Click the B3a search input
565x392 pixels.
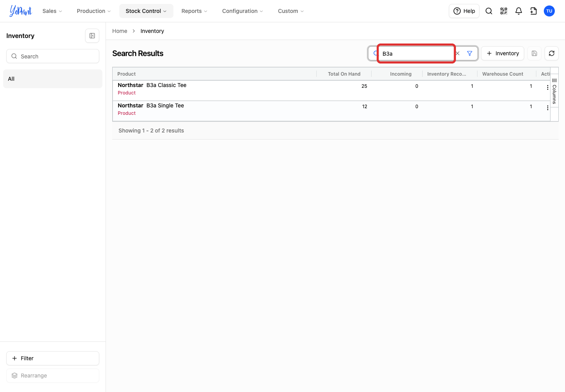[x=416, y=53]
